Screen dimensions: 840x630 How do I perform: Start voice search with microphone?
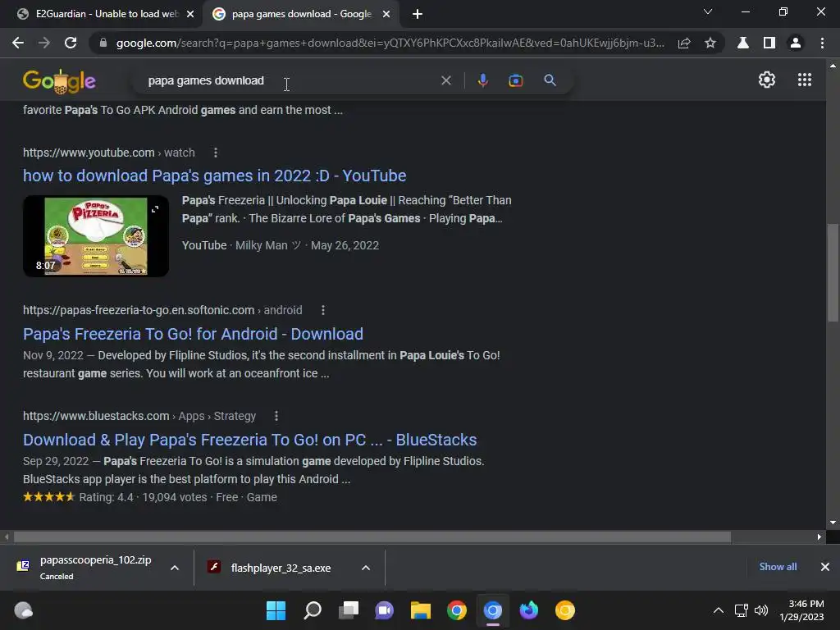482,80
